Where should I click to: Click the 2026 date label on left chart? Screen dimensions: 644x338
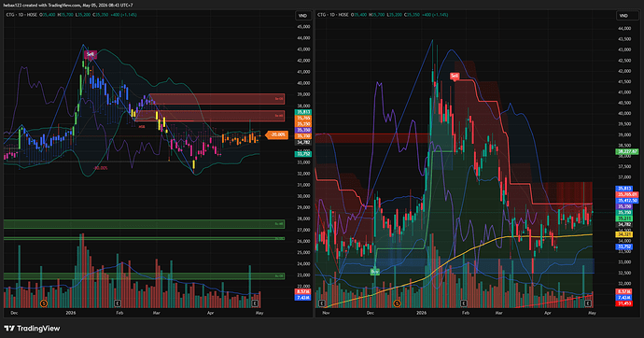(x=71, y=313)
